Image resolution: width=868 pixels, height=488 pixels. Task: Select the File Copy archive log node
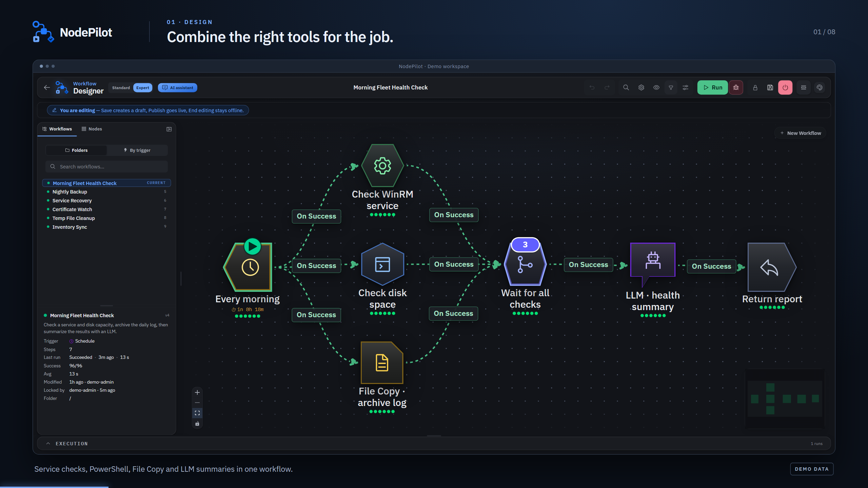pos(382,363)
